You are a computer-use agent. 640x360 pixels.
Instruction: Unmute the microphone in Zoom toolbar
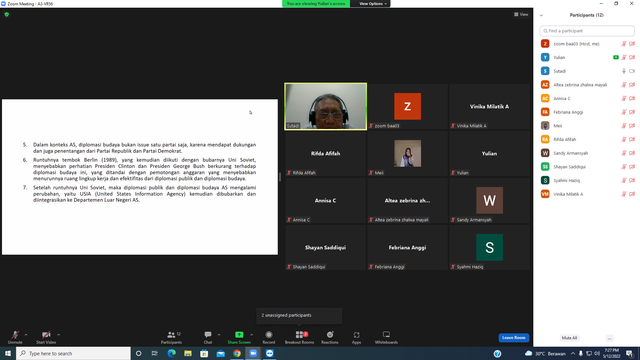[x=15, y=337]
